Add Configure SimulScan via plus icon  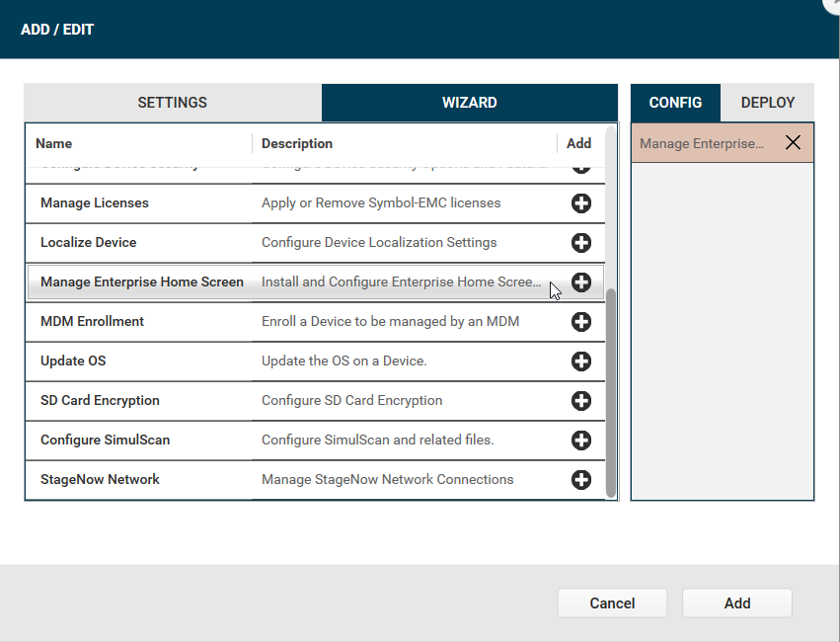point(581,441)
